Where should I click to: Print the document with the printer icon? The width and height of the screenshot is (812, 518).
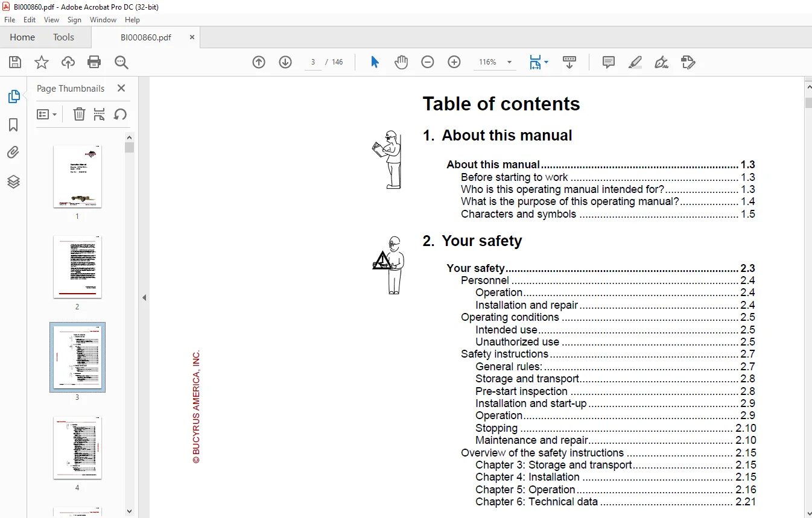[94, 62]
